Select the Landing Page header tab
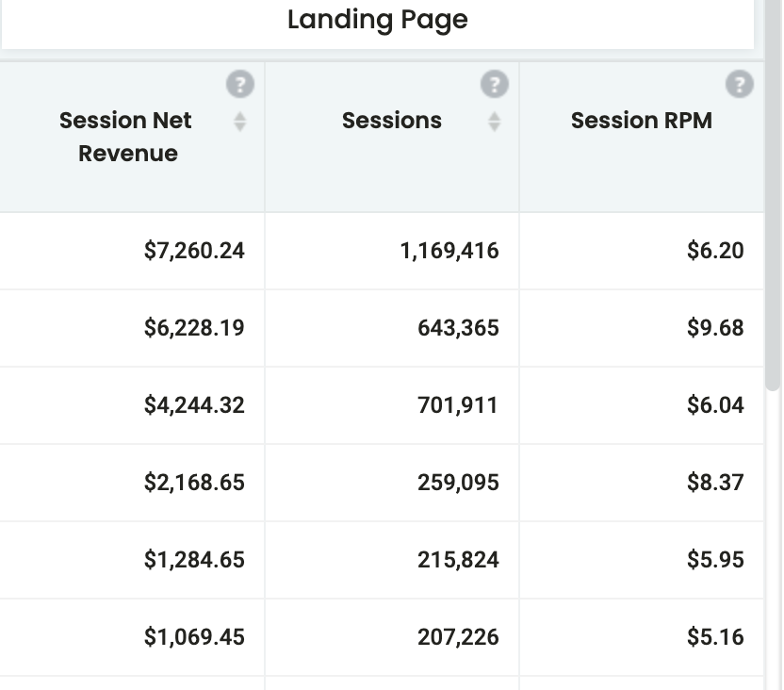Screen dimensions: 784x690 (377, 20)
